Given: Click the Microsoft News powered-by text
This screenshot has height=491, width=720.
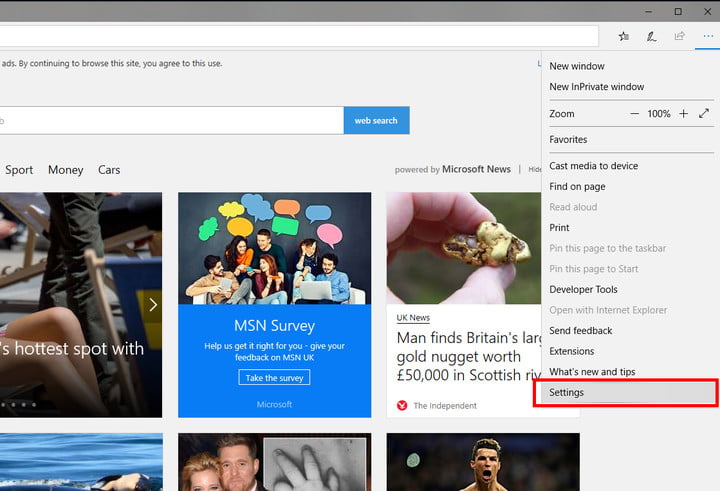Looking at the screenshot, I should [476, 169].
